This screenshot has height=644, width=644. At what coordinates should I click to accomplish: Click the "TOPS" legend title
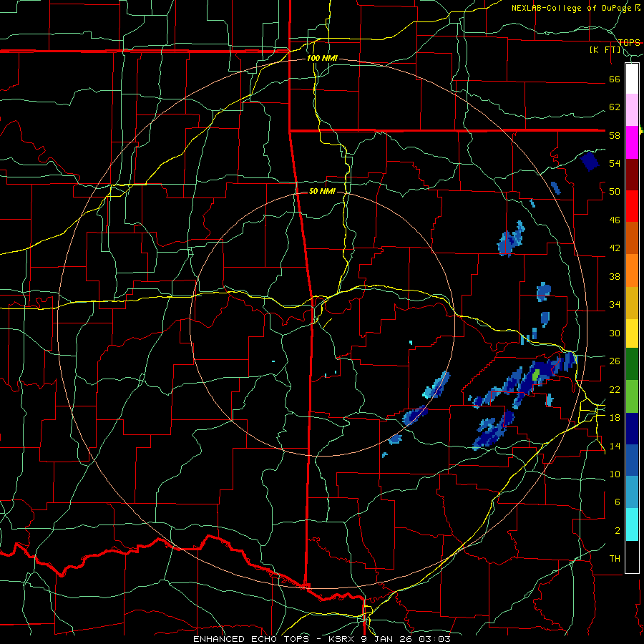tap(629, 43)
